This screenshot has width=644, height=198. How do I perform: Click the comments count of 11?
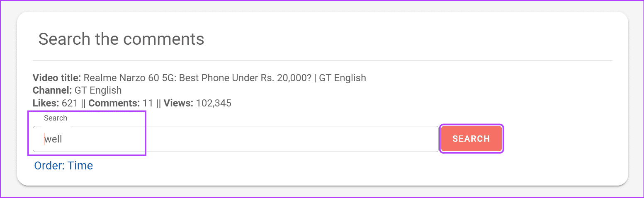pyautogui.click(x=148, y=103)
